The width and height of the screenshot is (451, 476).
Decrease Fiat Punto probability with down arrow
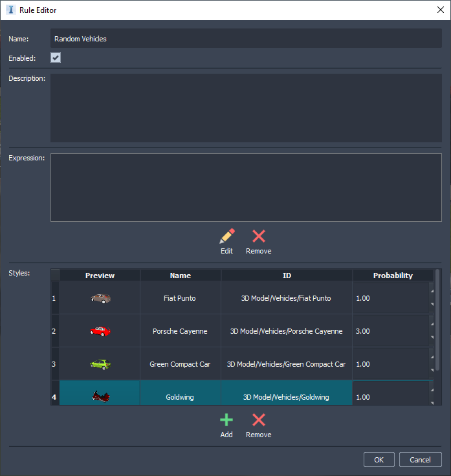[432, 304]
